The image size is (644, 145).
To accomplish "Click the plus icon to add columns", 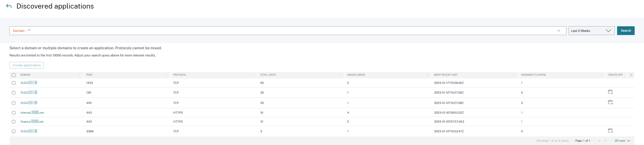I will 631,75.
